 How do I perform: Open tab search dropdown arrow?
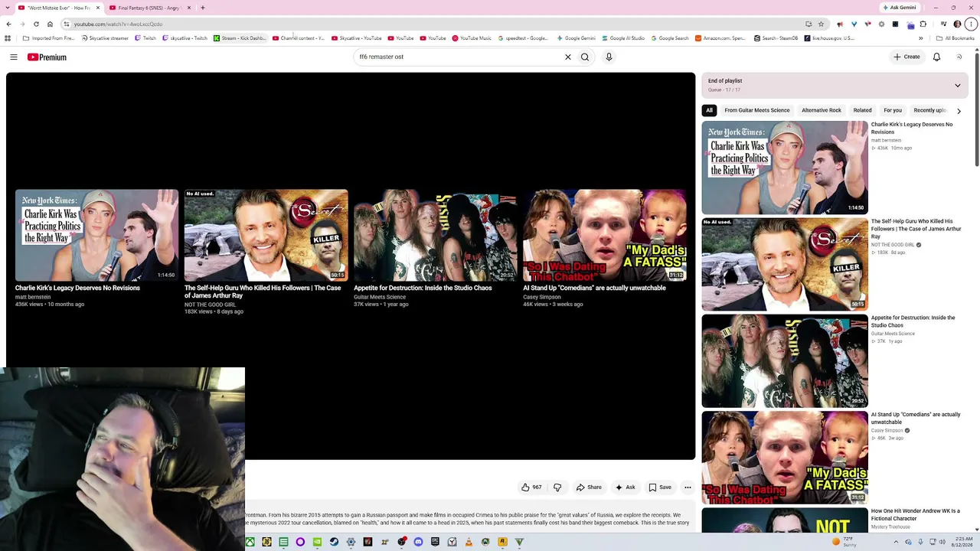pyautogui.click(x=8, y=8)
